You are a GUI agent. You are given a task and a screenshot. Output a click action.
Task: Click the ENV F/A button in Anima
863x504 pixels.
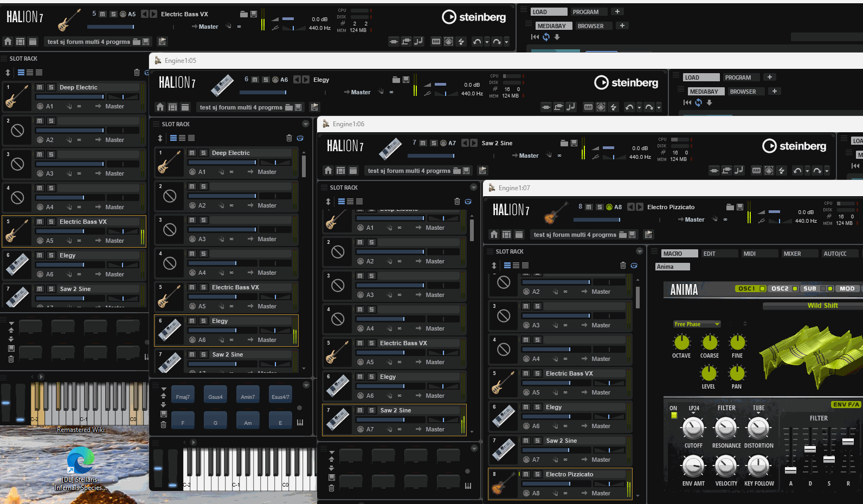(x=846, y=405)
